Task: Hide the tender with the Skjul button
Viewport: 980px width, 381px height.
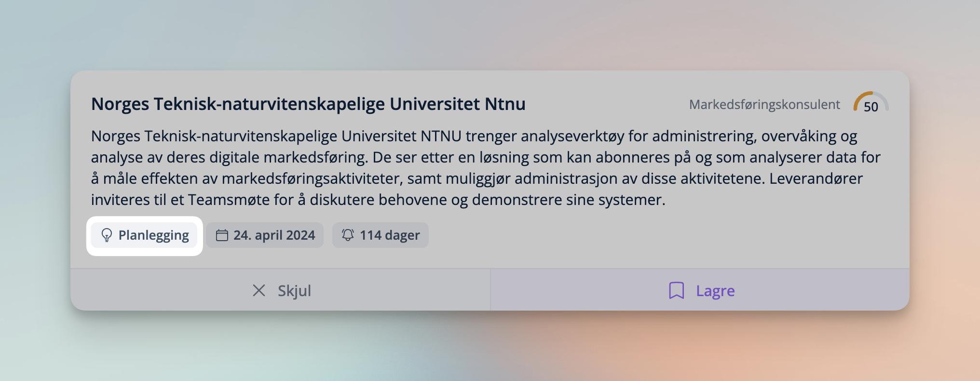Action: coord(281,290)
